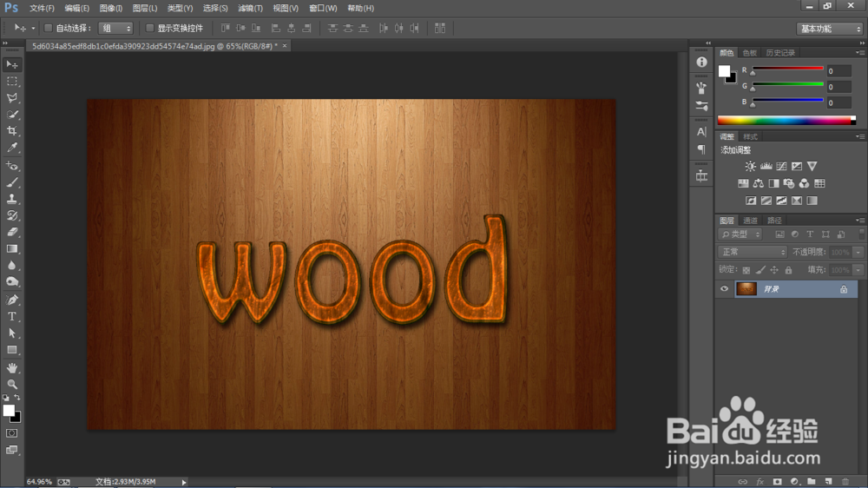Viewport: 868px width, 488px height.
Task: Toggle lock position icon
Action: [774, 270]
